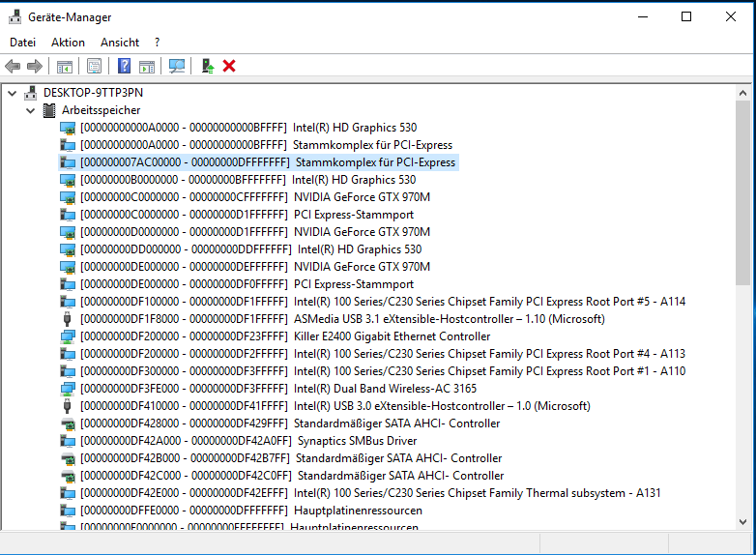Click icon of Root Port #5 - A114 row

click(68, 302)
